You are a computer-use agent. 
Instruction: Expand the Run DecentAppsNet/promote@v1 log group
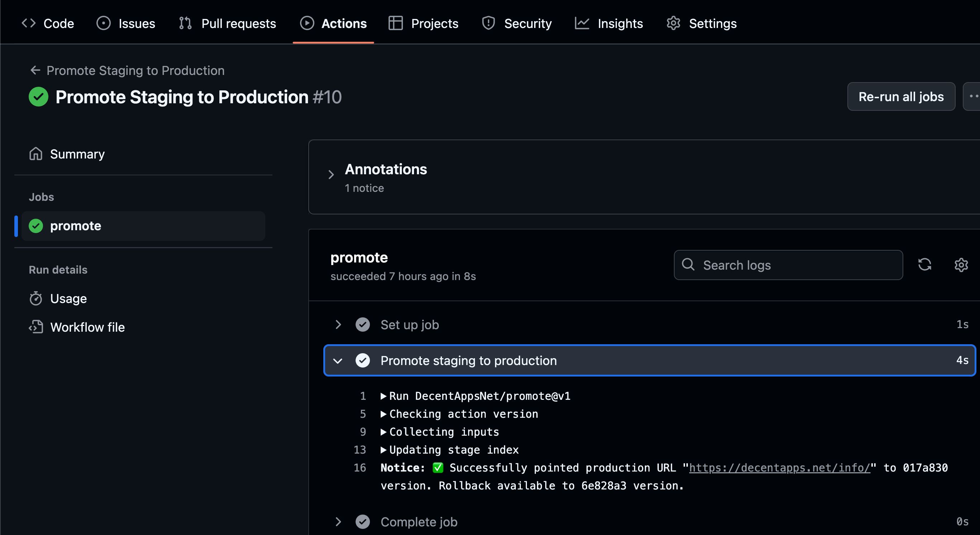click(384, 396)
